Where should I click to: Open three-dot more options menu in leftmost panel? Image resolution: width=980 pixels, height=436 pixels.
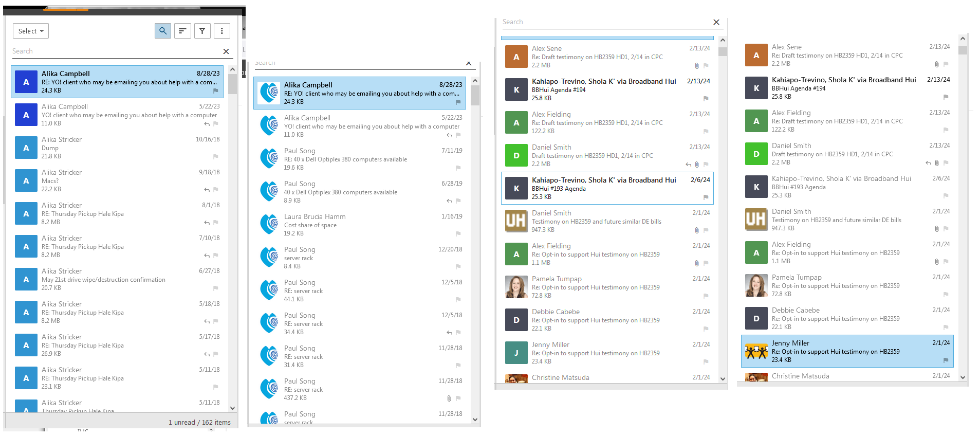click(x=222, y=31)
